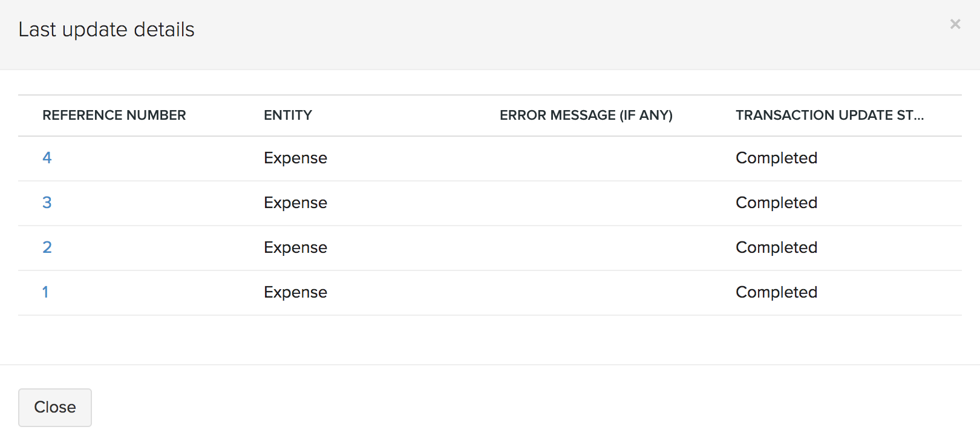Open reference number 3 link

[47, 203]
